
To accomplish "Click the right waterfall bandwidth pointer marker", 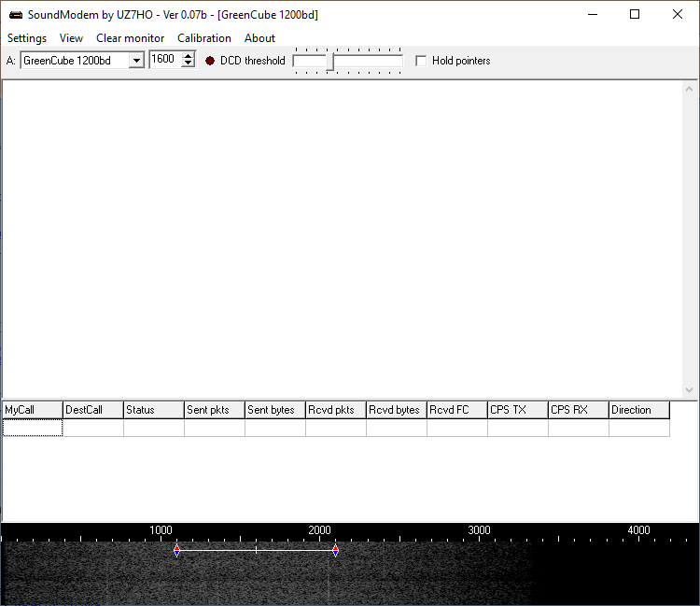I will point(335,551).
